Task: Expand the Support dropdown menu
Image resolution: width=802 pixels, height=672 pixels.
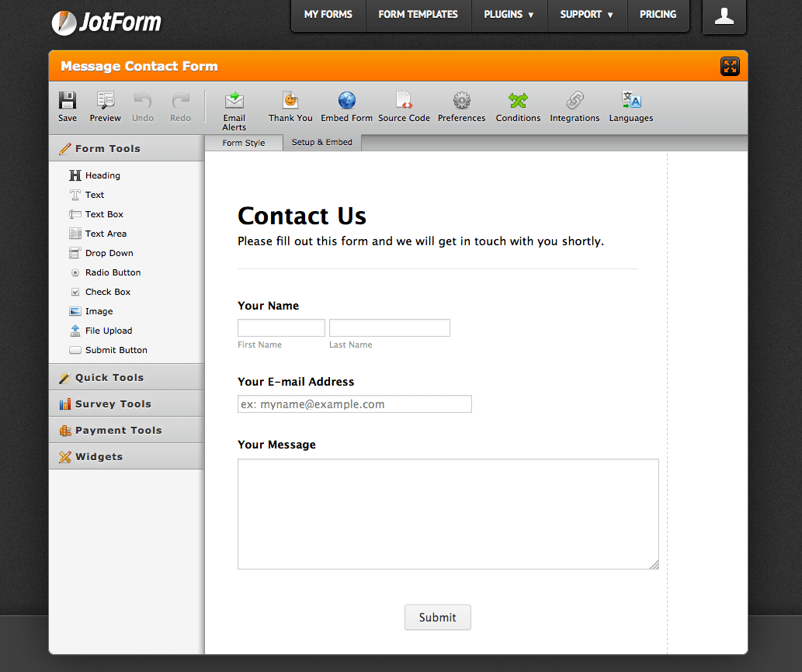Action: [x=586, y=15]
